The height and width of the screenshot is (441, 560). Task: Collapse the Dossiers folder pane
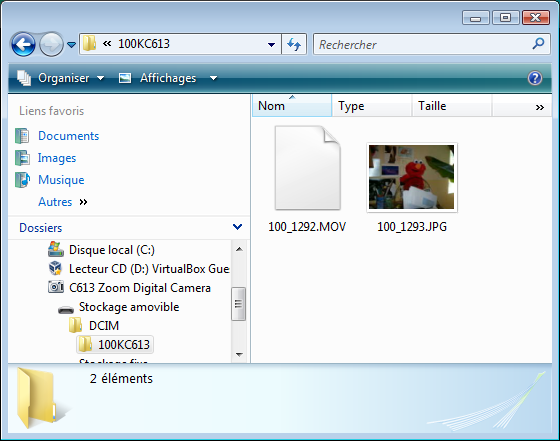pyautogui.click(x=238, y=227)
